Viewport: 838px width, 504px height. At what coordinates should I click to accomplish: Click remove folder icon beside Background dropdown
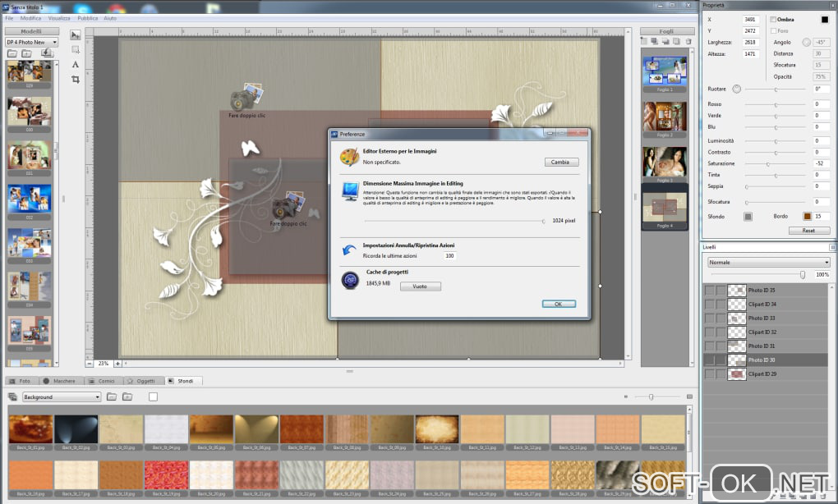pyautogui.click(x=111, y=396)
